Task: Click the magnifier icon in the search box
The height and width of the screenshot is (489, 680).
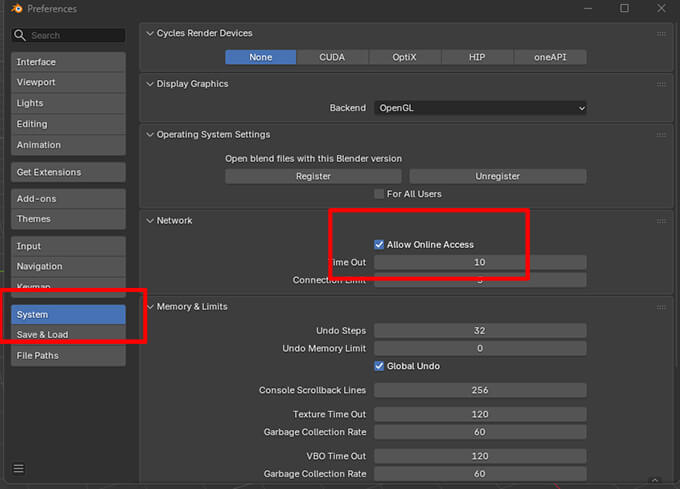Action: (x=21, y=35)
